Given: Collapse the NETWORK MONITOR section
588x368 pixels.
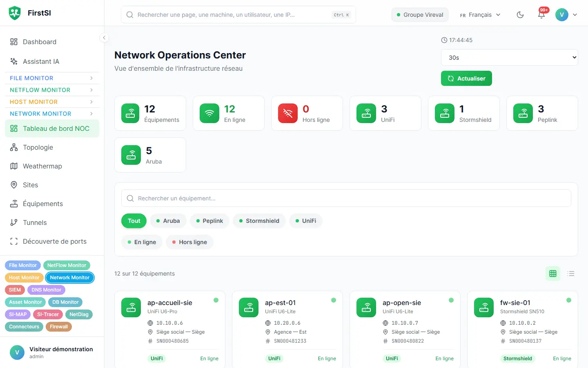Looking at the screenshot, I should pos(52,114).
